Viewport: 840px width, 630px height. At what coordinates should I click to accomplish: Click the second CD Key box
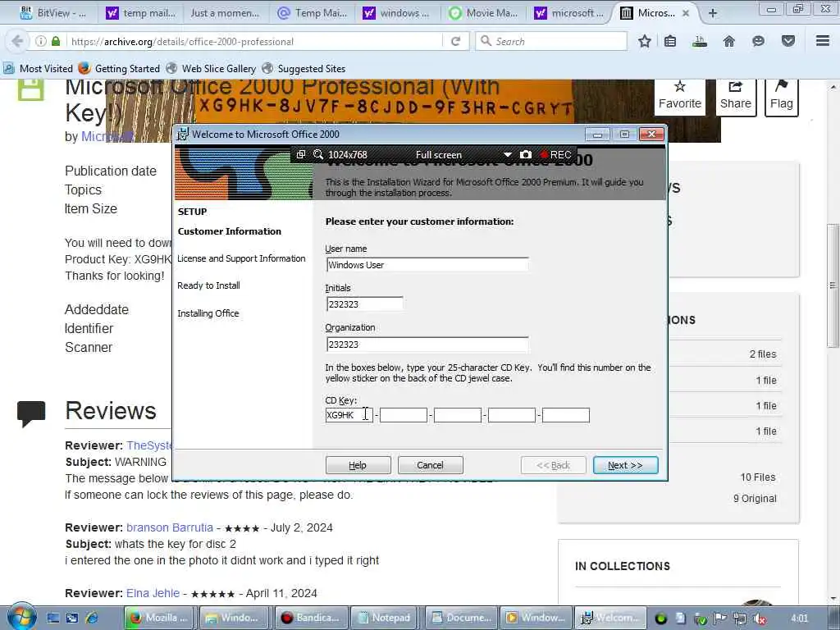point(404,415)
